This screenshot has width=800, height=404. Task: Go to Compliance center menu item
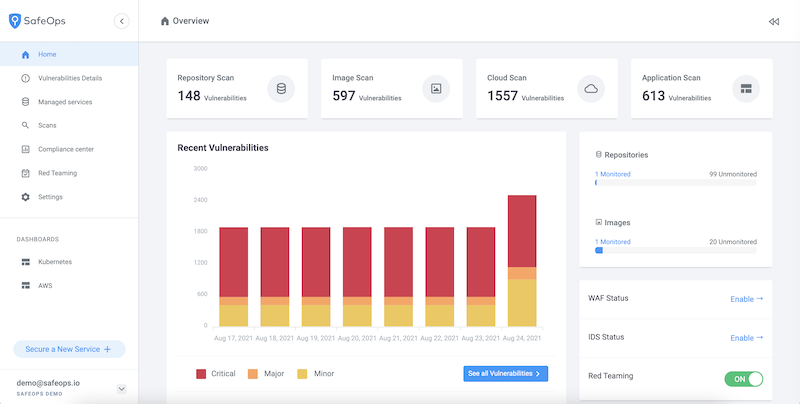click(x=65, y=149)
